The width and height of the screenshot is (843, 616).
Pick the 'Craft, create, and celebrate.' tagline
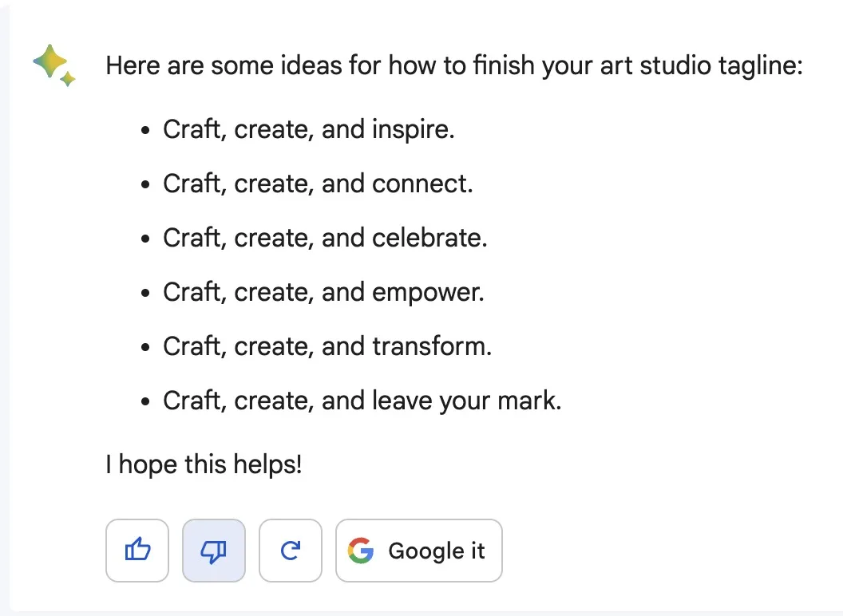coord(325,238)
